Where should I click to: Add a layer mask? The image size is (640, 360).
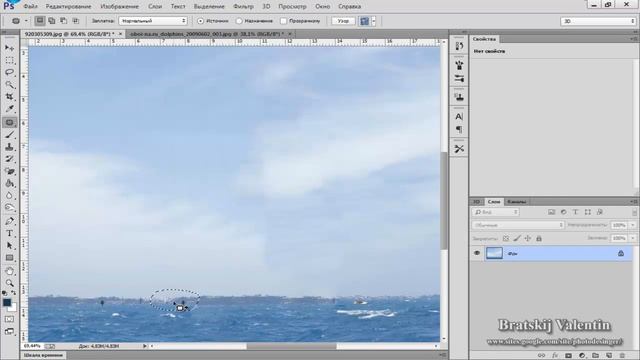pos(569,356)
